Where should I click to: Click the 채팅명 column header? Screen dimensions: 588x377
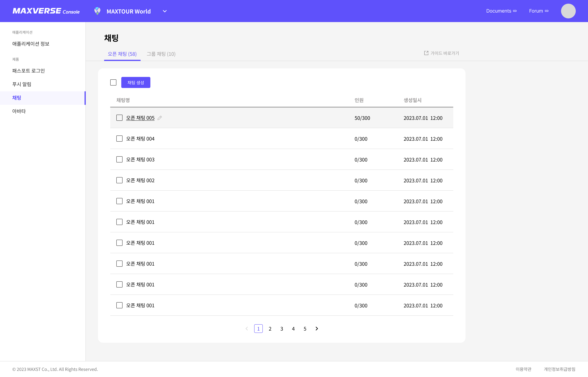point(123,100)
